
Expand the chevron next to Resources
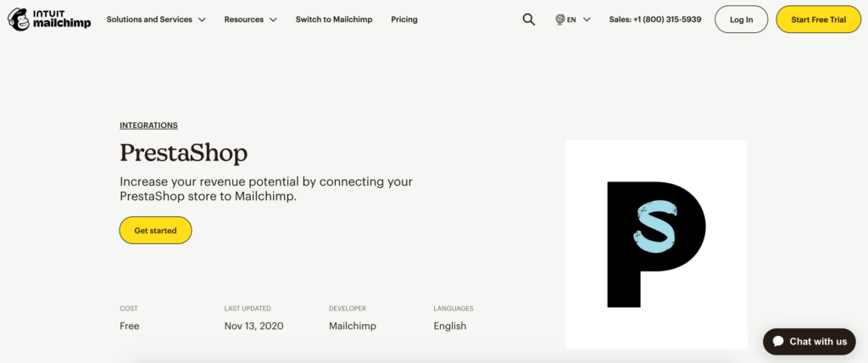[273, 20]
